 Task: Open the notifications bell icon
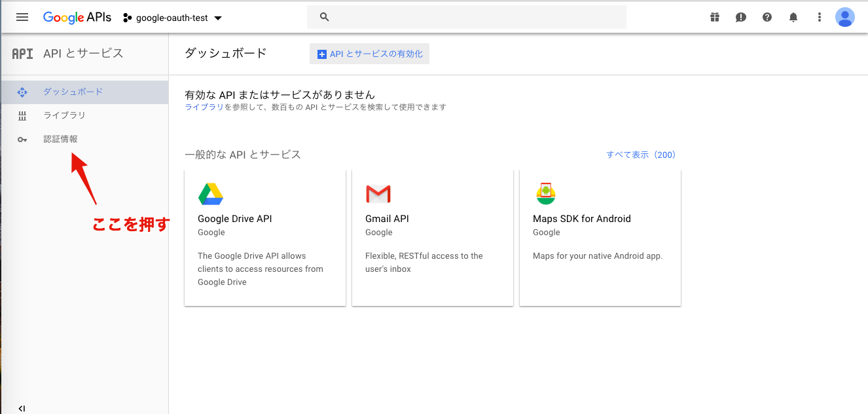(x=793, y=17)
